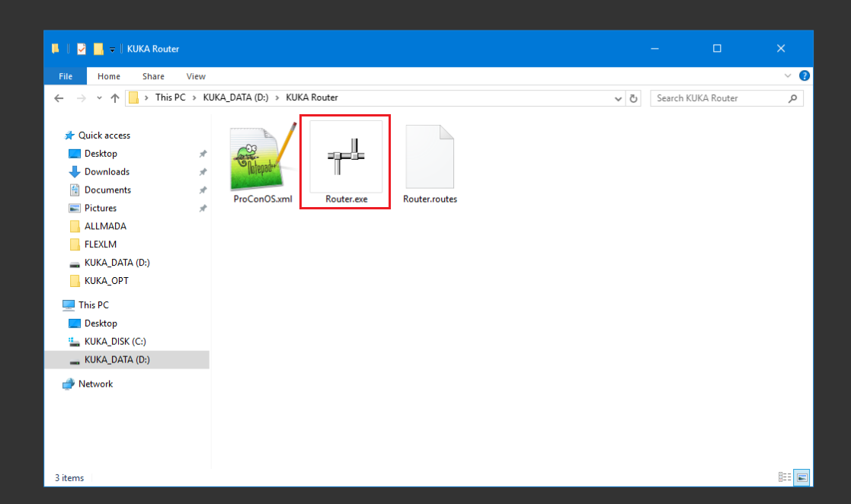Click KUKA Router in the address breadcrumb

point(312,97)
